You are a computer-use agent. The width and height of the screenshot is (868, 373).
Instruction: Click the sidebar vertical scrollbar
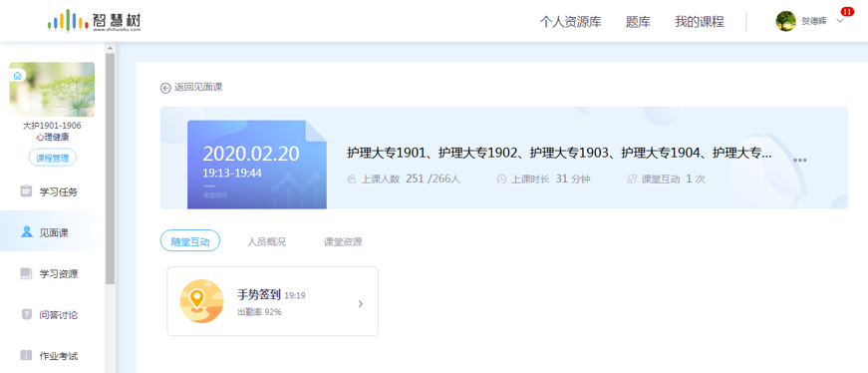111,169
